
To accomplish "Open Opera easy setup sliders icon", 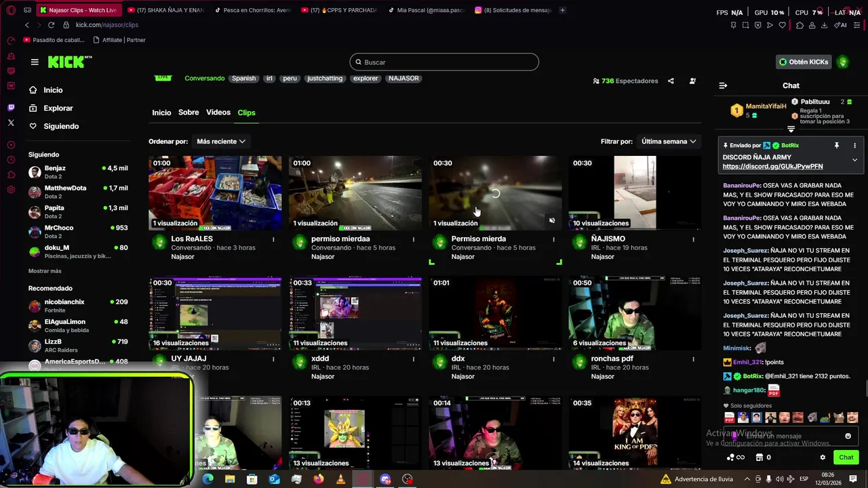I will pos(858,25).
